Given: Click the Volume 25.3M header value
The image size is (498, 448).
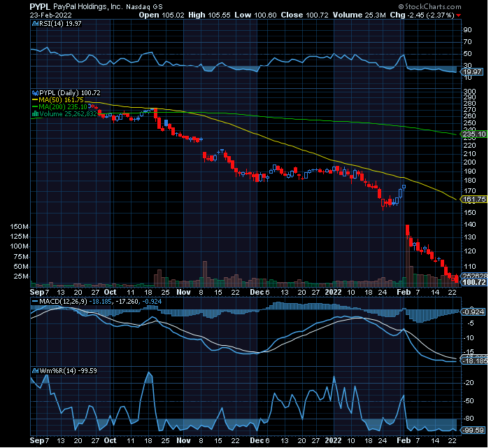Looking at the screenshot, I should (x=360, y=15).
